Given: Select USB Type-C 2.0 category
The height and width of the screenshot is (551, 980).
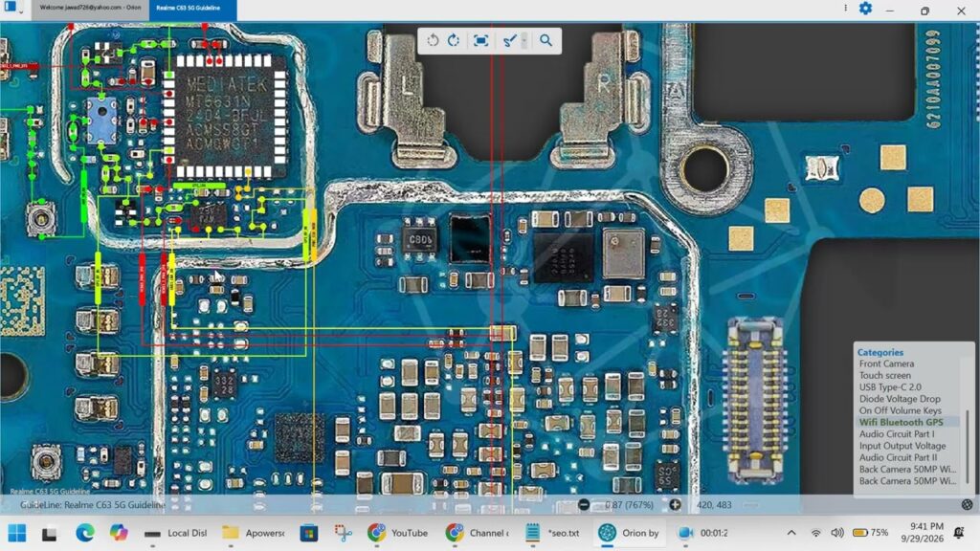Looking at the screenshot, I should [x=889, y=387].
